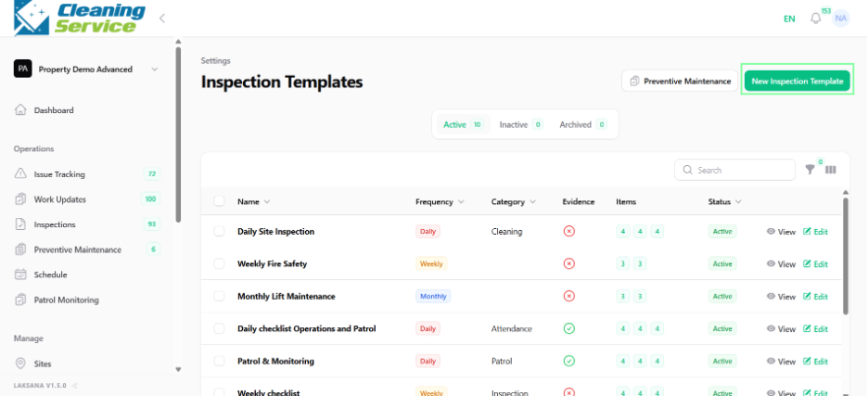Open the Category column dropdown
The width and height of the screenshot is (868, 396).
point(532,201)
